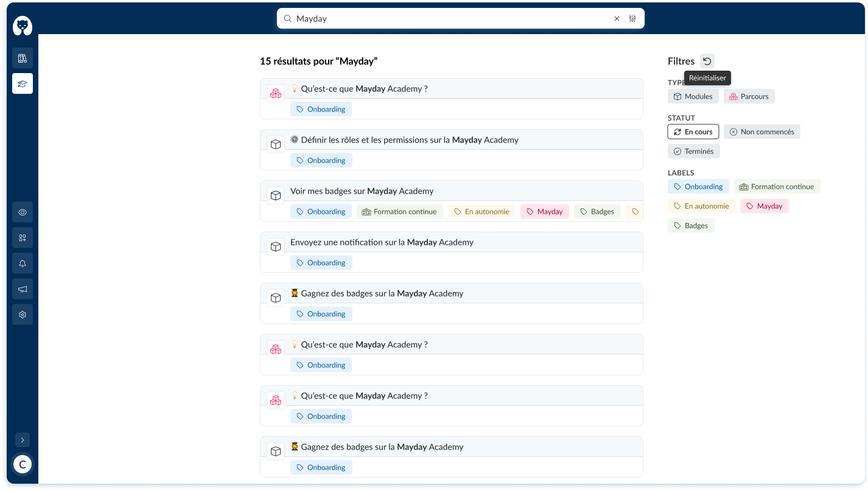The image size is (868, 491).
Task: Enable the Terminés status filter
Action: [x=693, y=151]
